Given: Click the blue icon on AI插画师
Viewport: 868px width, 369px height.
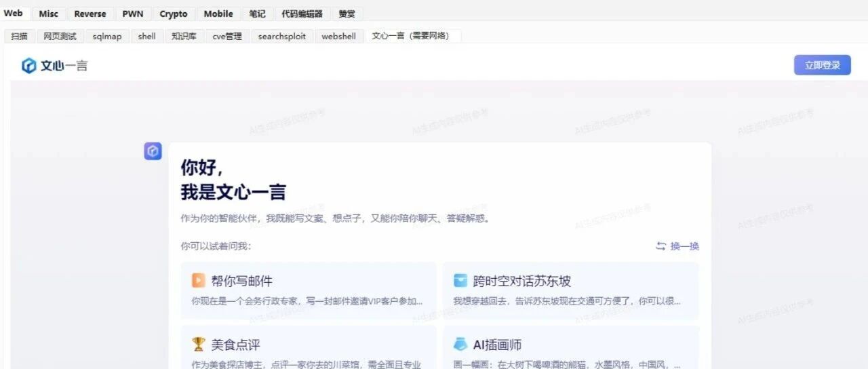Looking at the screenshot, I should coord(460,344).
